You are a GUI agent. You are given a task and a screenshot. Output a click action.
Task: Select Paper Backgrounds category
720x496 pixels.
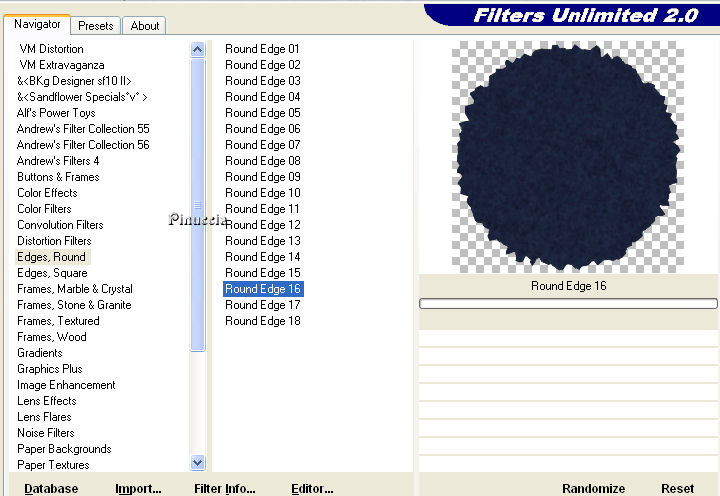coord(64,449)
